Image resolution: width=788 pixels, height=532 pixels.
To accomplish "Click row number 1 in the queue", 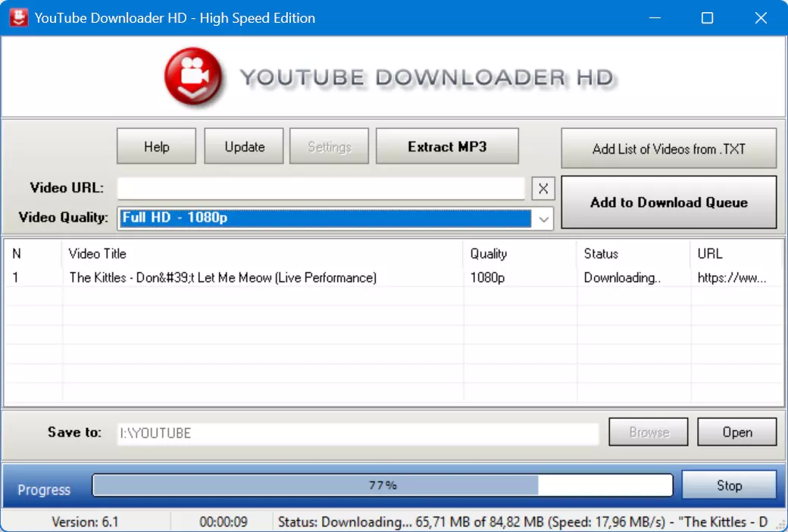I will (16, 277).
